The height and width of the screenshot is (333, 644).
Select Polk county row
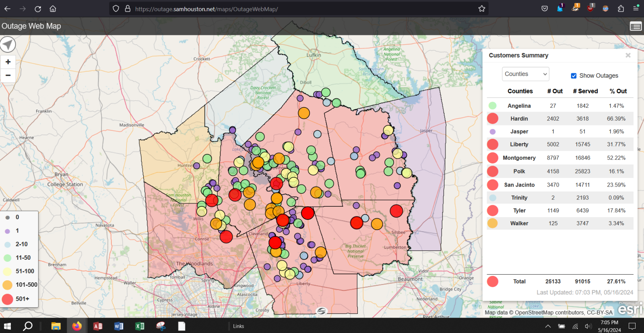560,171
